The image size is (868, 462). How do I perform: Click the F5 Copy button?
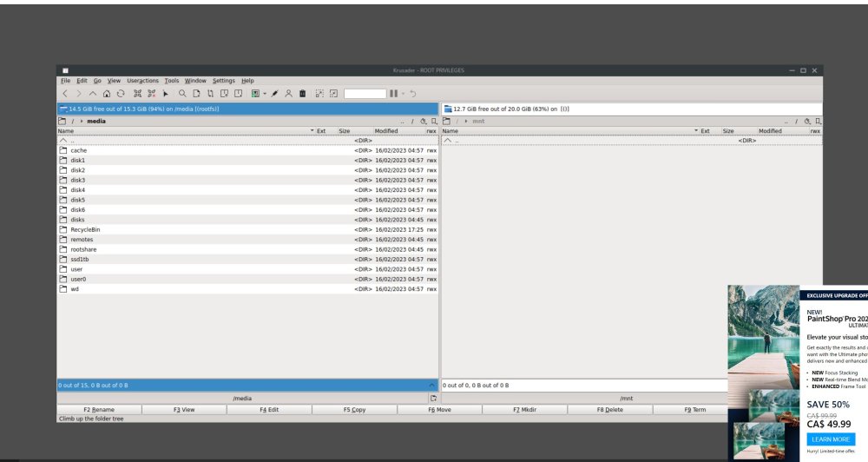[354, 409]
